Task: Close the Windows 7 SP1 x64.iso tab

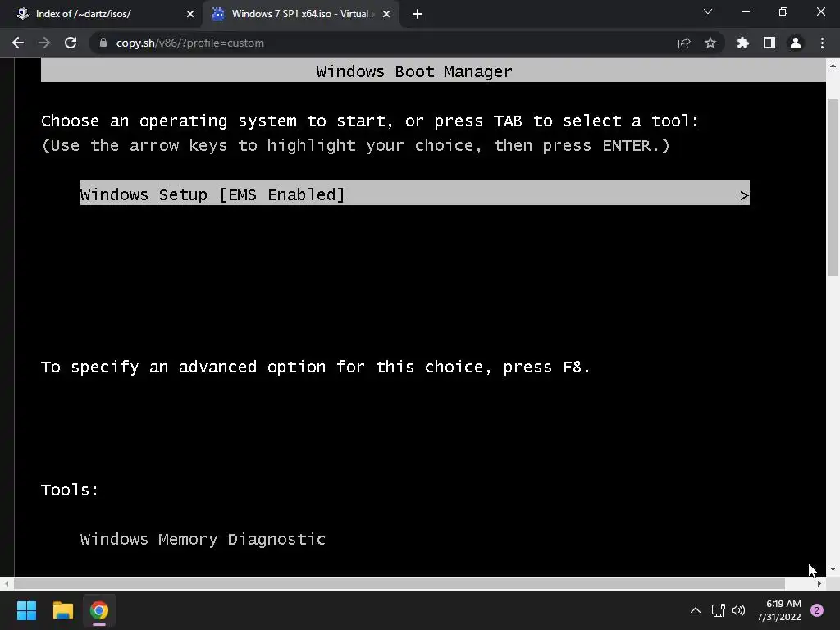Action: click(386, 14)
